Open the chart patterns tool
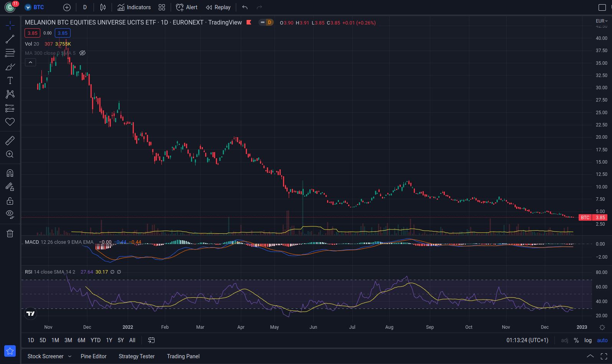612x364 pixels. click(10, 94)
